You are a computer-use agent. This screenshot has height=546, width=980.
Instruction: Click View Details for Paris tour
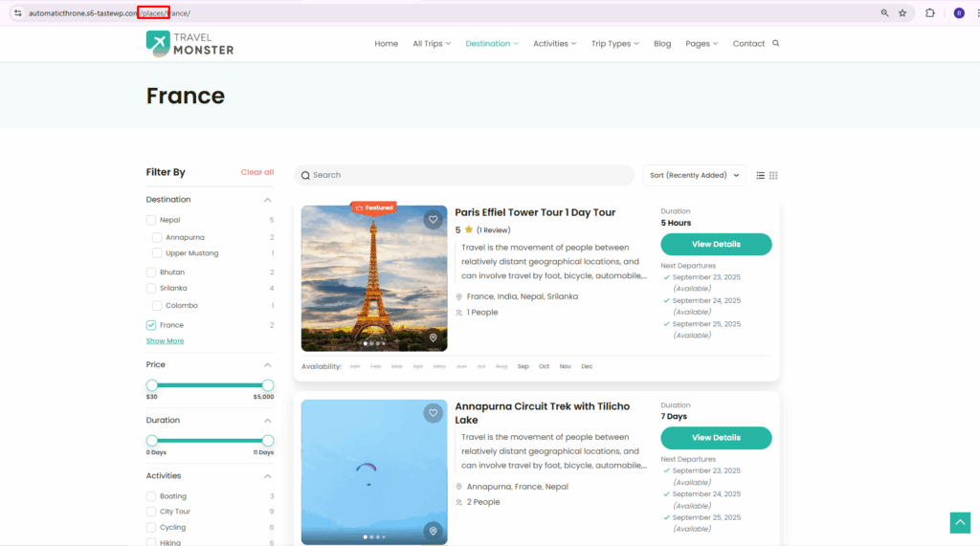pos(716,245)
